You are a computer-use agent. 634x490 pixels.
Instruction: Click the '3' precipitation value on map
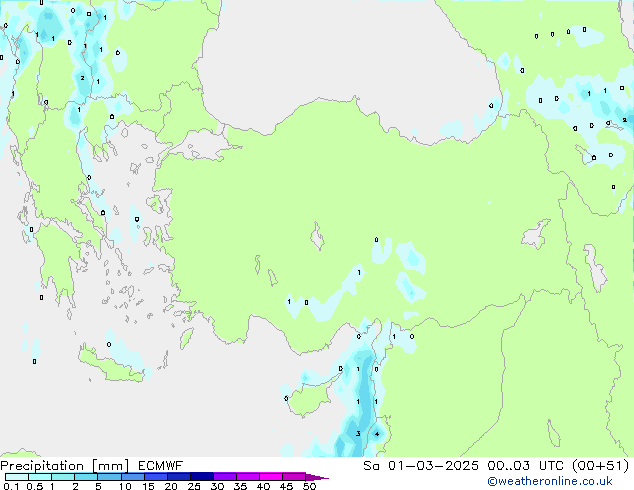click(x=358, y=434)
